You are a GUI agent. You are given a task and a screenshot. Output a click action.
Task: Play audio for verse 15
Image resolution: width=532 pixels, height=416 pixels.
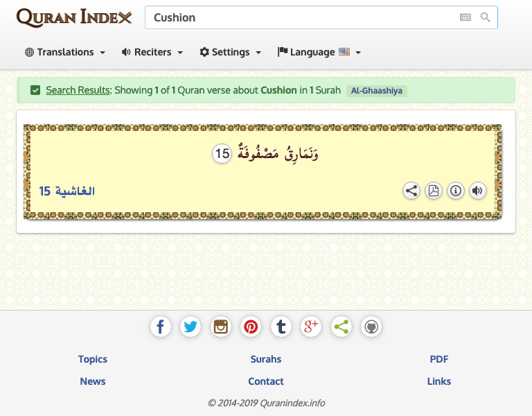tap(477, 191)
